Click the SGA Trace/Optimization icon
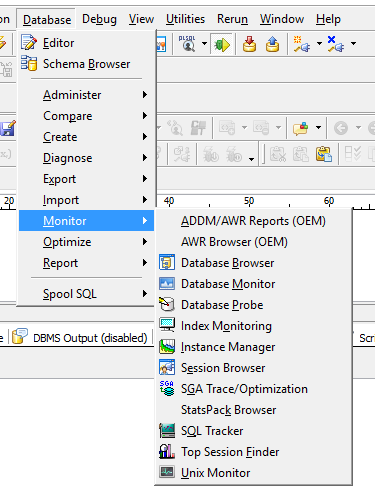This screenshot has height=494, width=375. pos(167,389)
